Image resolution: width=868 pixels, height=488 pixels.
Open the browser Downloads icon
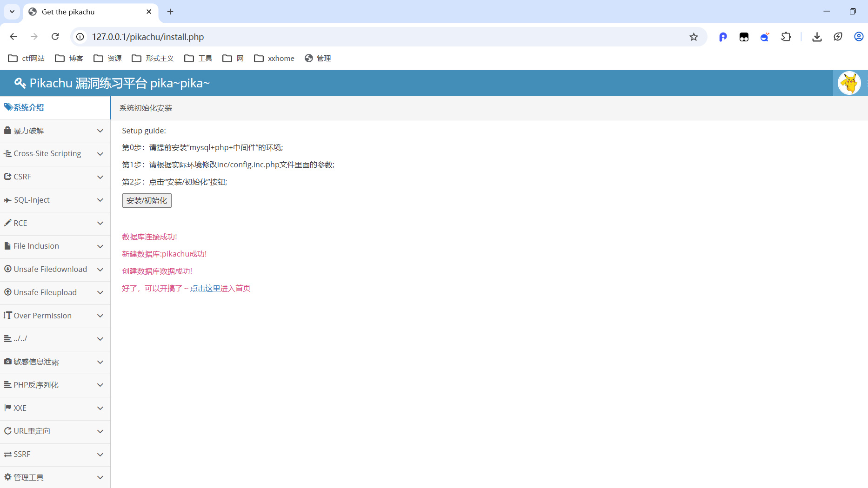pyautogui.click(x=817, y=37)
